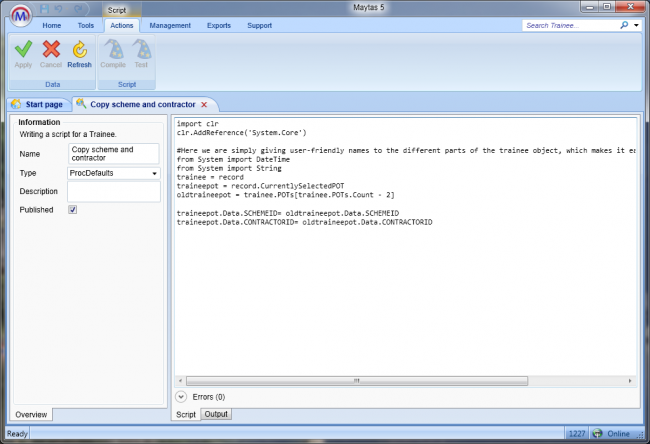This screenshot has height=444, width=650.
Task: Open the Maytas round logo menu
Action: tap(21, 16)
